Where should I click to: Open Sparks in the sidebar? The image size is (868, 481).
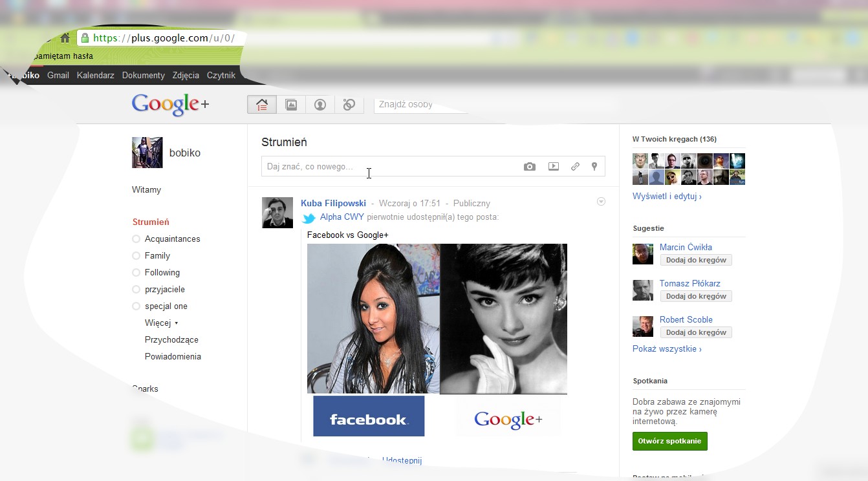point(145,389)
